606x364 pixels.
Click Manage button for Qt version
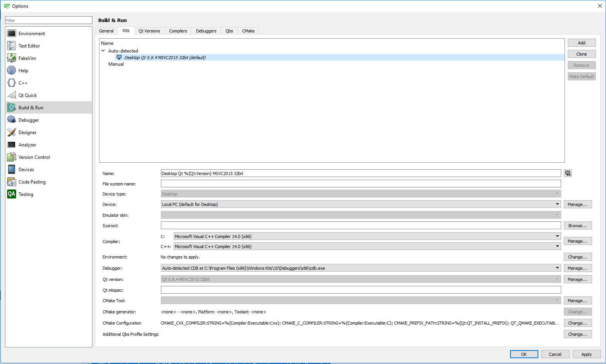[x=578, y=279]
